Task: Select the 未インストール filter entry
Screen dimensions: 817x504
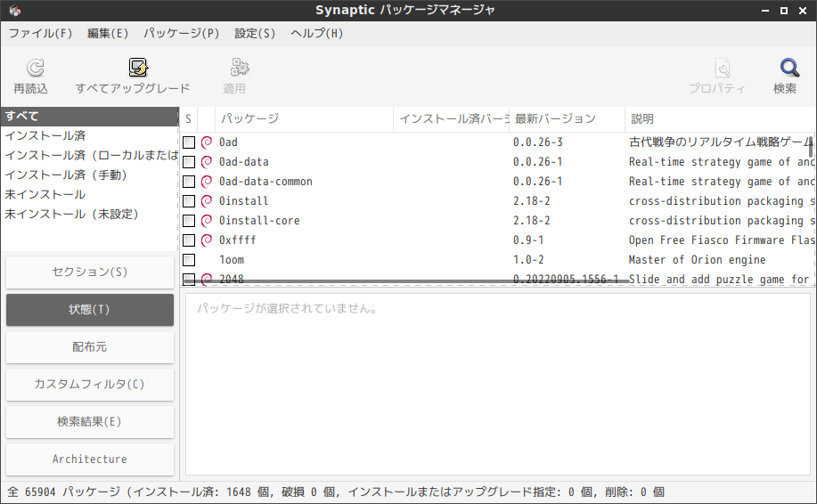Action: tap(90, 195)
